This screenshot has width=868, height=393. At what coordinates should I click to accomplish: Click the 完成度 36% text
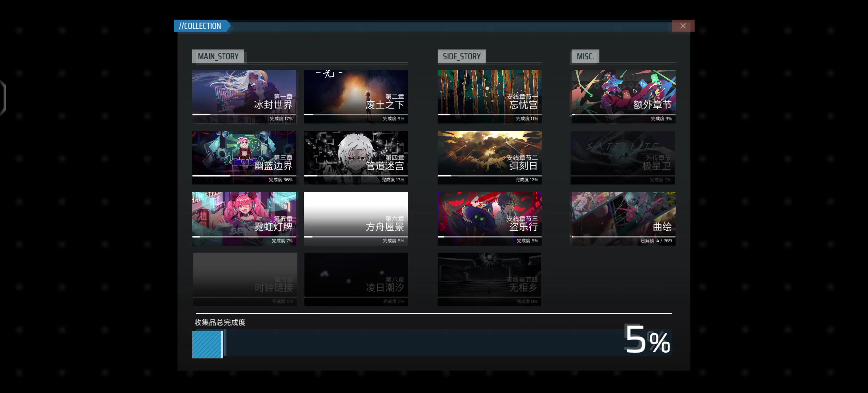click(281, 180)
